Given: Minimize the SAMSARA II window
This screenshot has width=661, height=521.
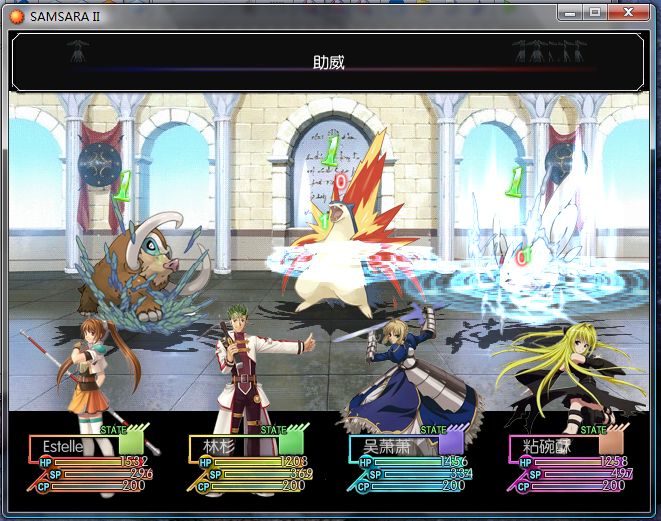Looking at the screenshot, I should point(570,13).
